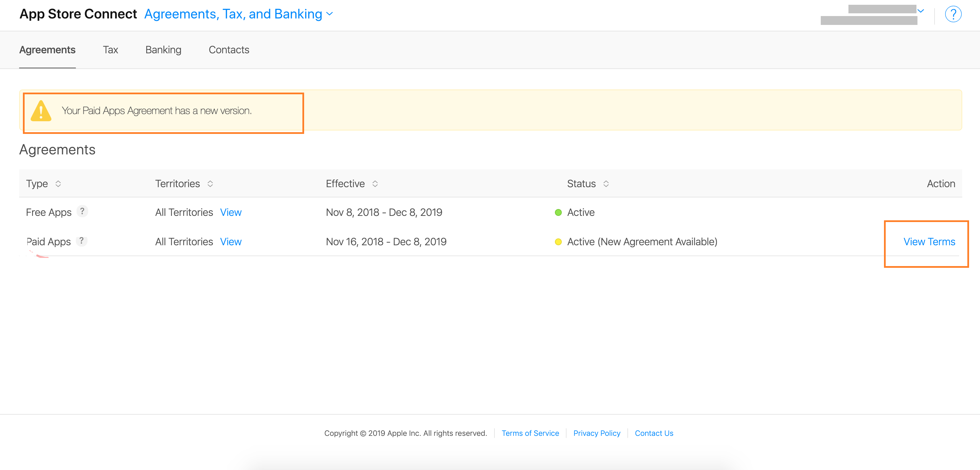
Task: Click the yellow warning triangle icon
Action: (x=41, y=111)
